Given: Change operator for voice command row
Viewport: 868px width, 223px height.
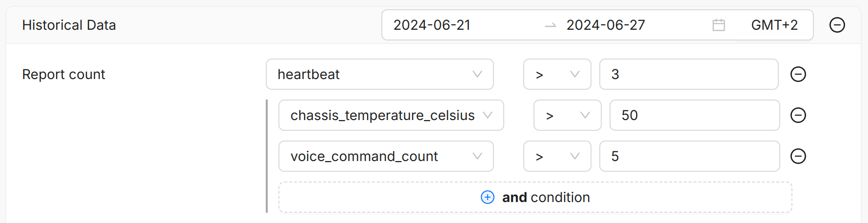Looking at the screenshot, I should tap(557, 156).
